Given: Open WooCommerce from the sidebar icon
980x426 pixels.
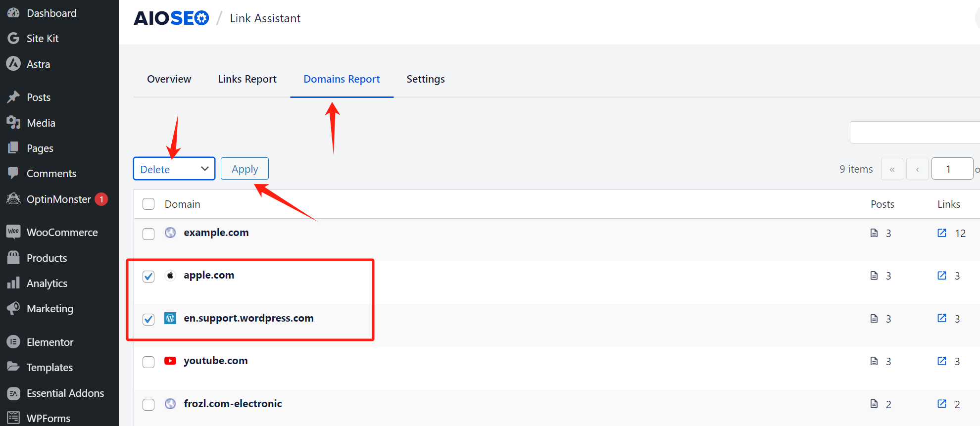Looking at the screenshot, I should tap(13, 232).
